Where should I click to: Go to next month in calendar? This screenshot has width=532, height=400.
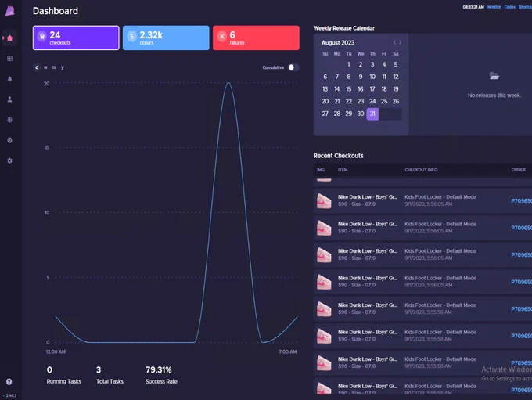[x=401, y=42]
